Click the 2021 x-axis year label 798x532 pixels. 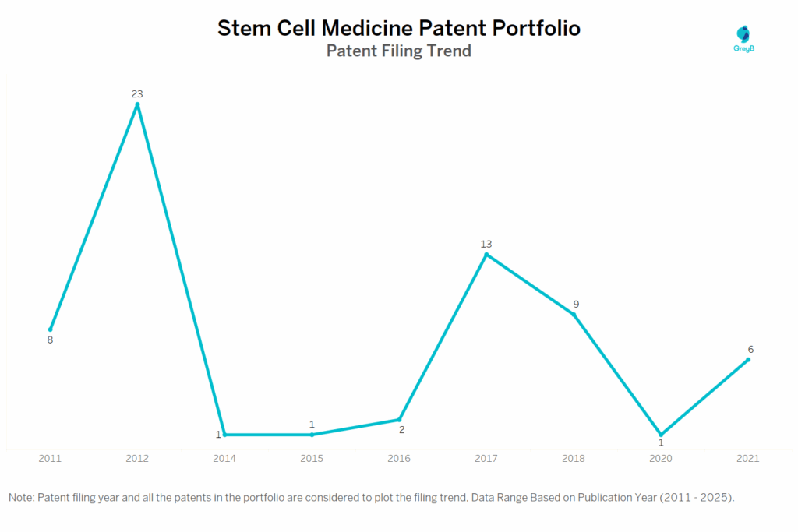tap(748, 459)
